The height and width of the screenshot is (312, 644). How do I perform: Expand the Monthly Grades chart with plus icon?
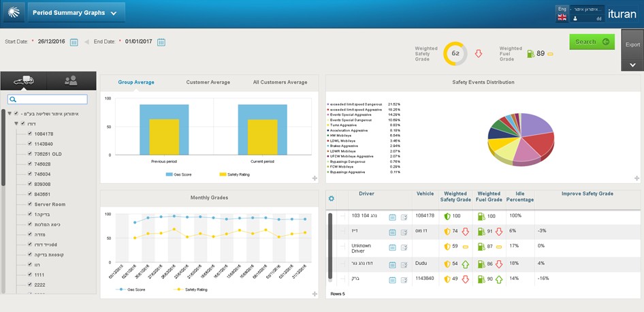pos(314,294)
